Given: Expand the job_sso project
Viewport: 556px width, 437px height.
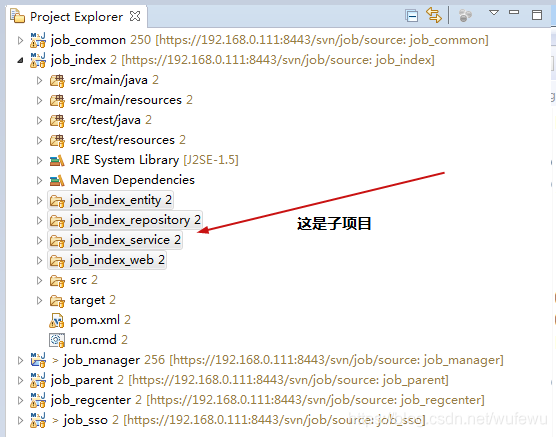Looking at the screenshot, I should coord(21,420).
